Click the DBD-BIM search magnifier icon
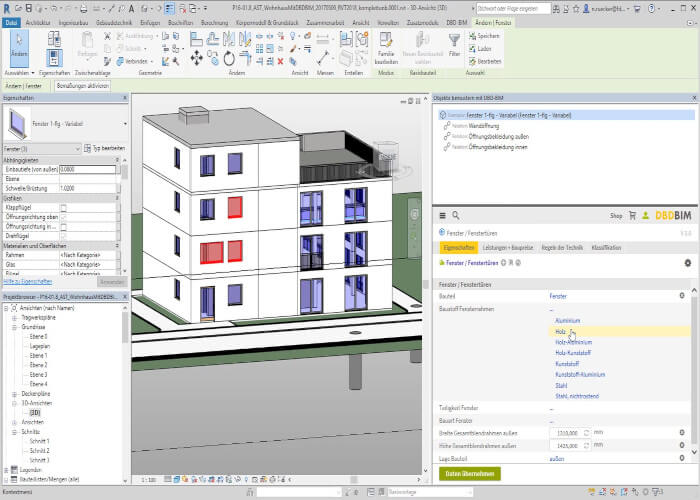 coord(456,215)
